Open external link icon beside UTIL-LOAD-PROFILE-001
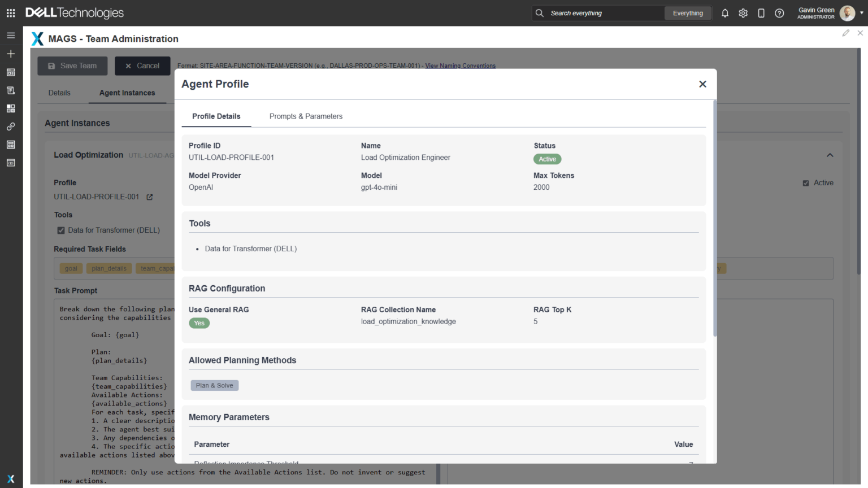 pos(150,197)
